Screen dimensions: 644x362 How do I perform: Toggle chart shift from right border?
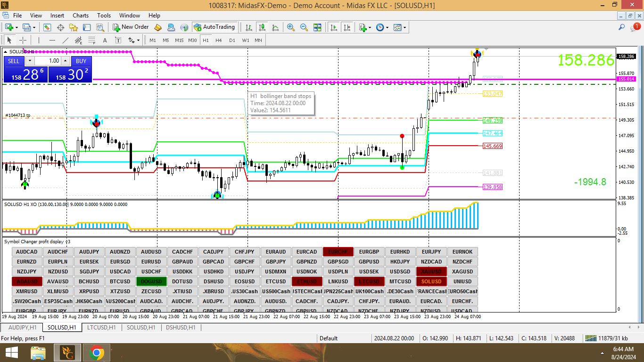(x=347, y=27)
